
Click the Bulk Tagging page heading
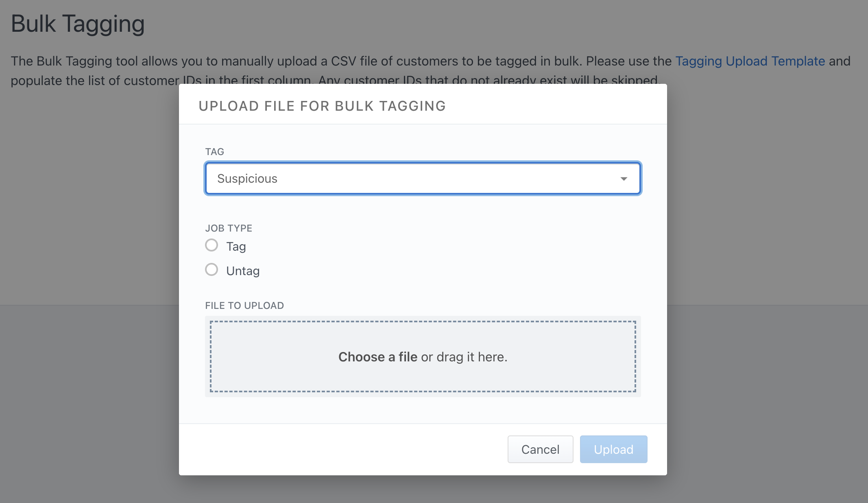[x=78, y=24]
